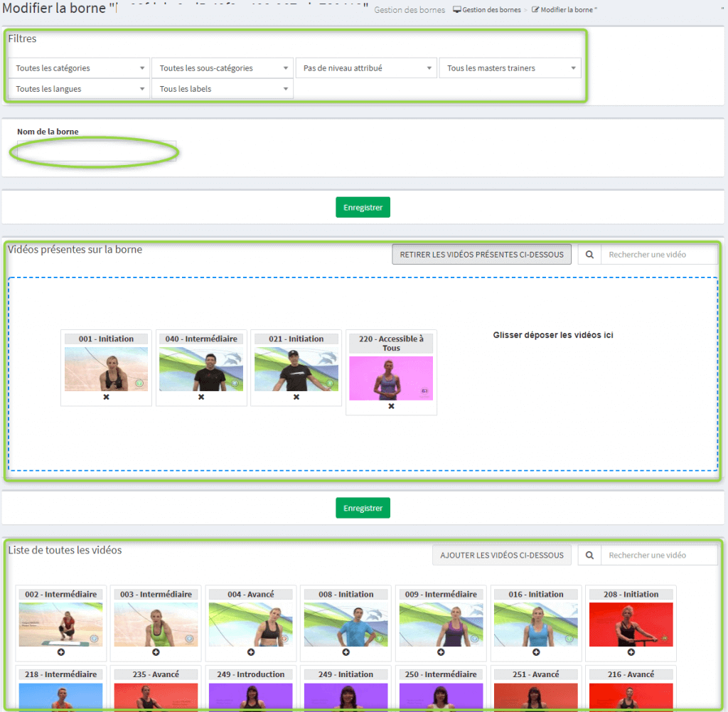Open the Toutes les langues dropdown

coord(79,89)
